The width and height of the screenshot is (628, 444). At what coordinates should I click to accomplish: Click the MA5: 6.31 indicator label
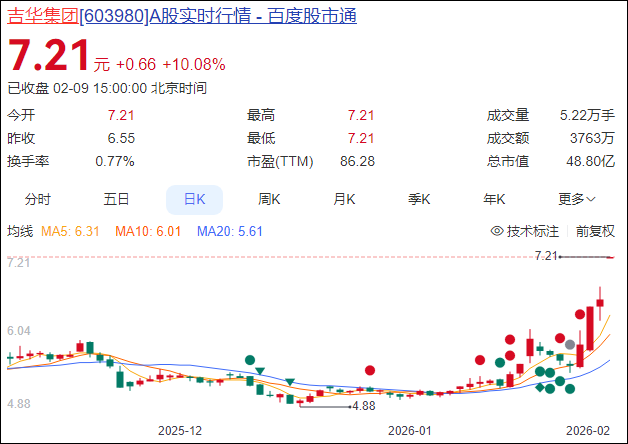[70, 231]
